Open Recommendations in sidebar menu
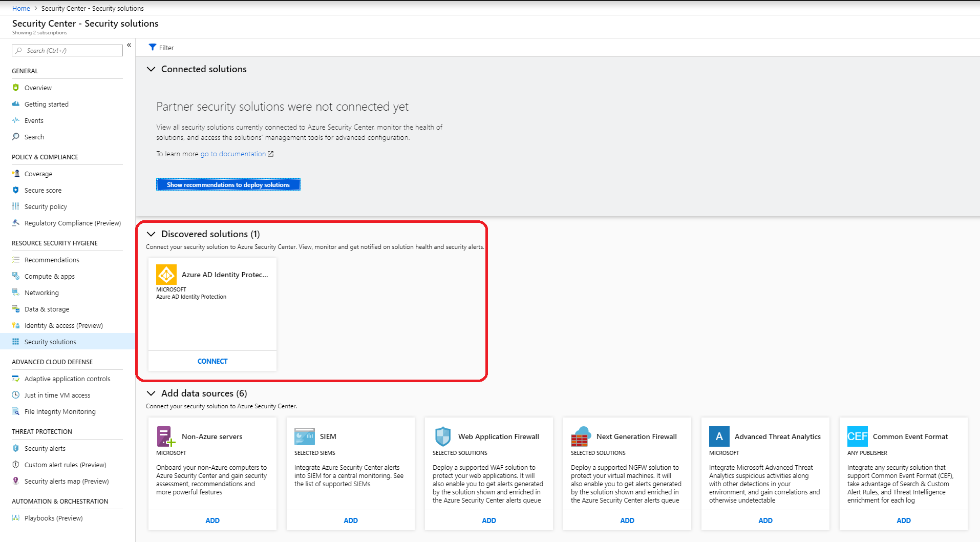This screenshot has width=980, height=542. (x=52, y=260)
